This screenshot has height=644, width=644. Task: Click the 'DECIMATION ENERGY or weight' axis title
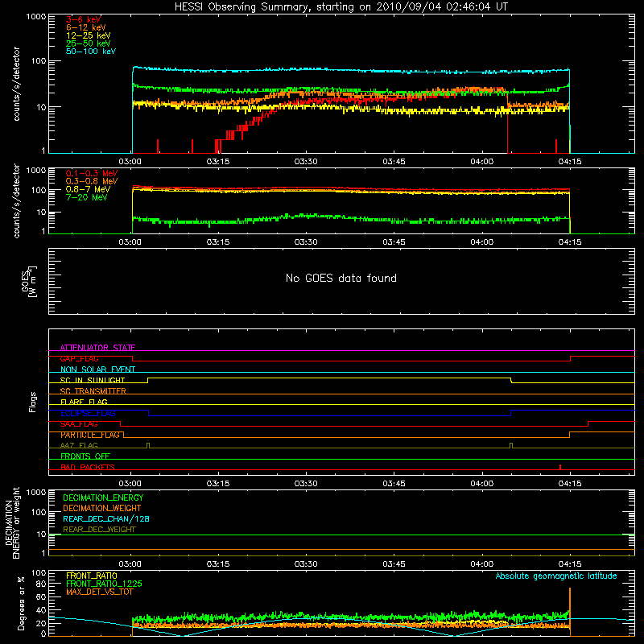[x=12, y=522]
